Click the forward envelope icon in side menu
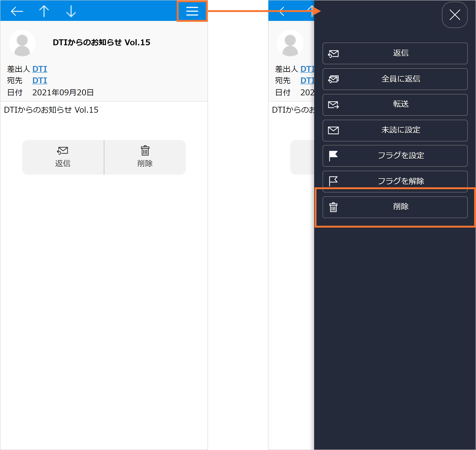Screen dimensions: 476x450 (333, 105)
